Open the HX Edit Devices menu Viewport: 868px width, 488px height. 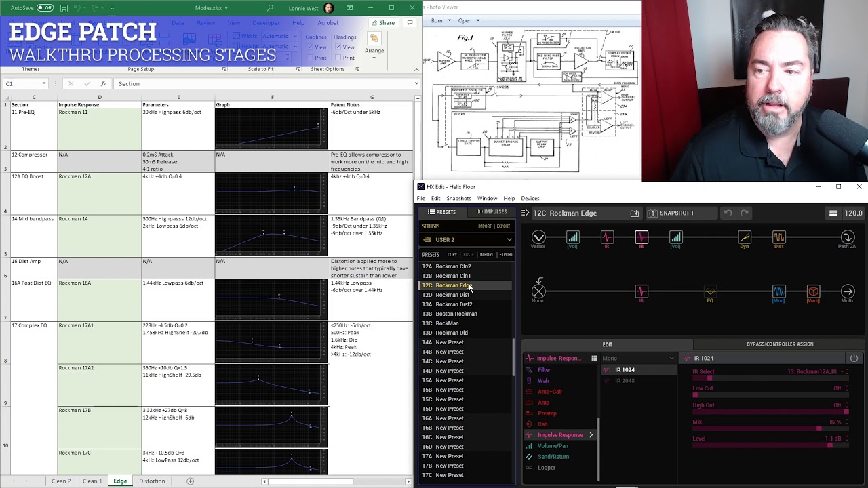[530, 199]
